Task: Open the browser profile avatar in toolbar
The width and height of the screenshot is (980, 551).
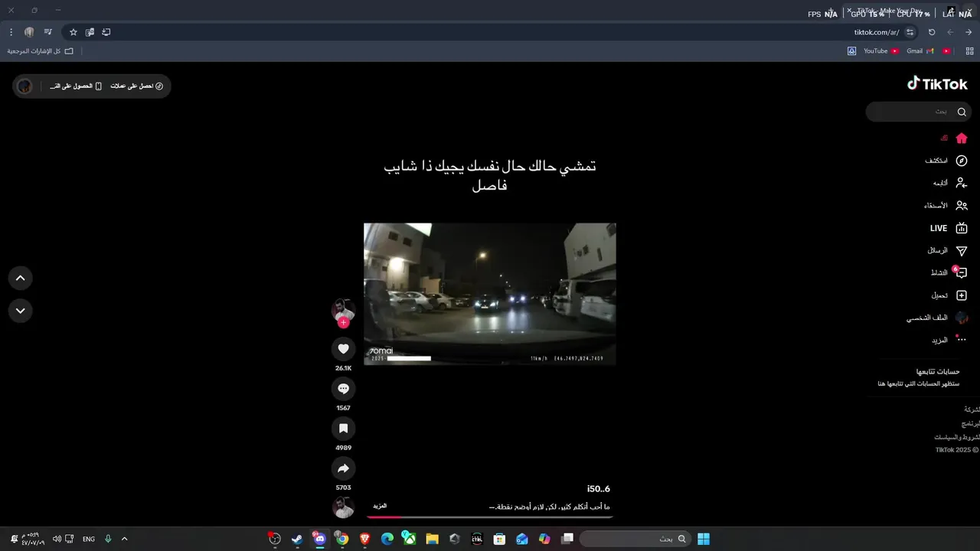Action: pyautogui.click(x=29, y=32)
